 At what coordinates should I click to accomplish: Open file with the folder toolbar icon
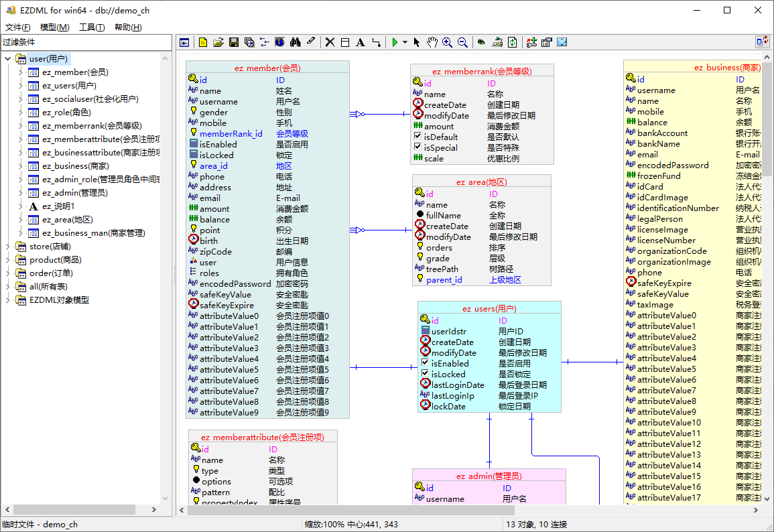(x=218, y=42)
